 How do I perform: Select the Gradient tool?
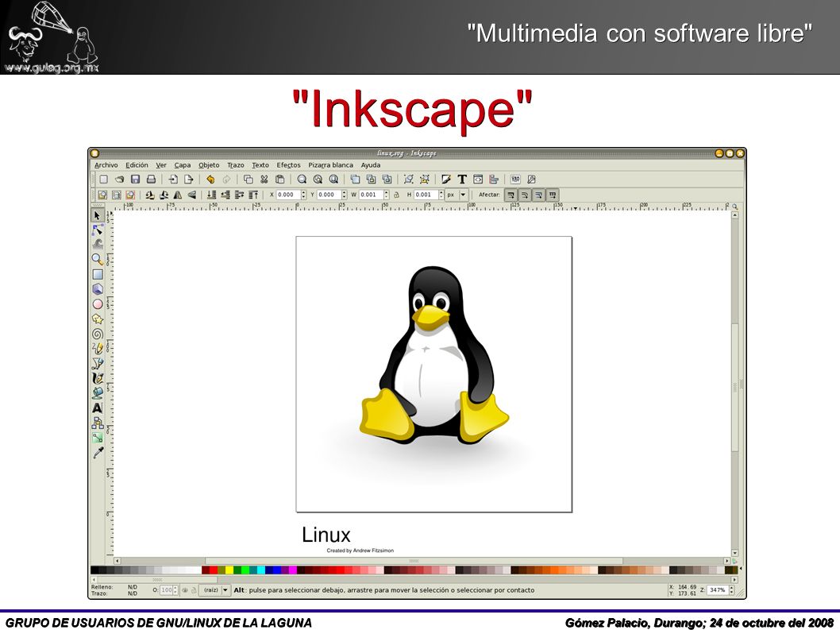click(x=97, y=438)
